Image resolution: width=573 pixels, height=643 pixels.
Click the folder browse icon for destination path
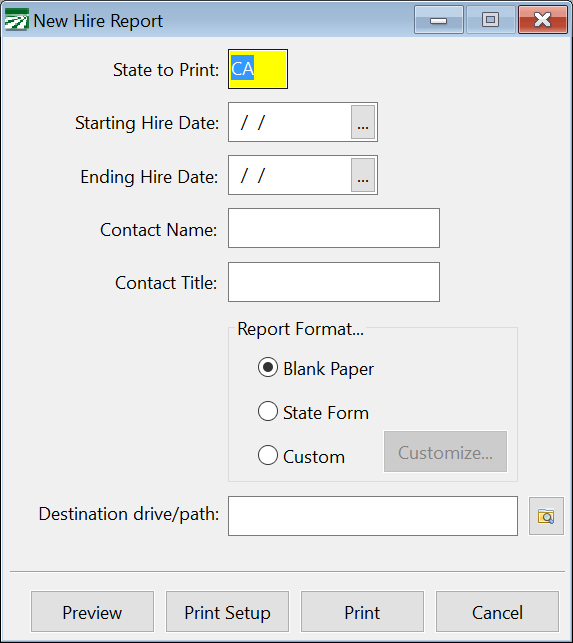(546, 516)
